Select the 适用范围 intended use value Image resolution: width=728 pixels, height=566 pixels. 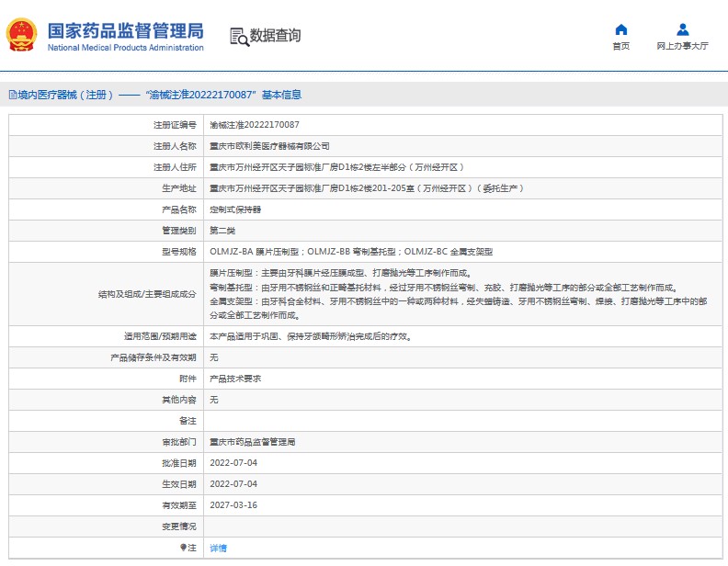pyautogui.click(x=311, y=336)
